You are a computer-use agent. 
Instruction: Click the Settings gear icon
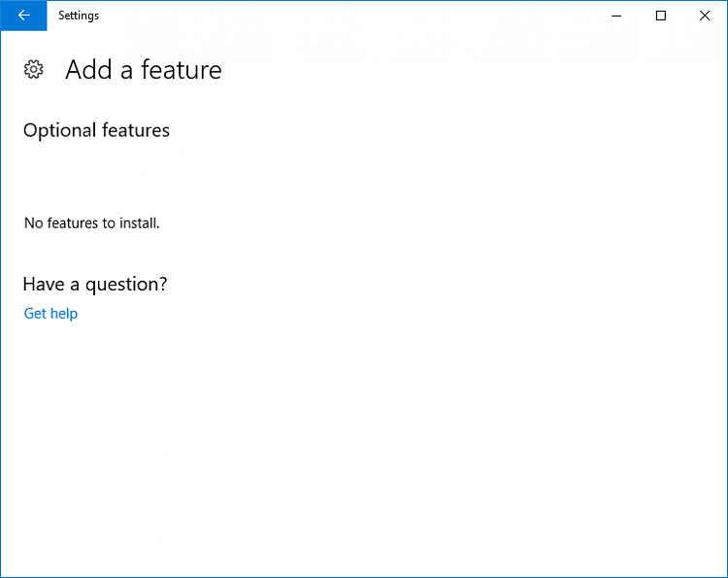click(34, 69)
